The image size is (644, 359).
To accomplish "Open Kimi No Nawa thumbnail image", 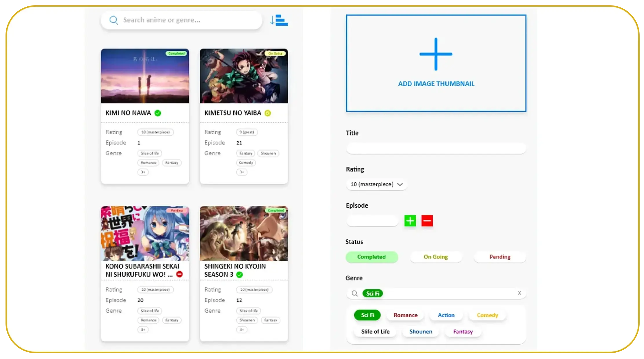I will pos(145,76).
